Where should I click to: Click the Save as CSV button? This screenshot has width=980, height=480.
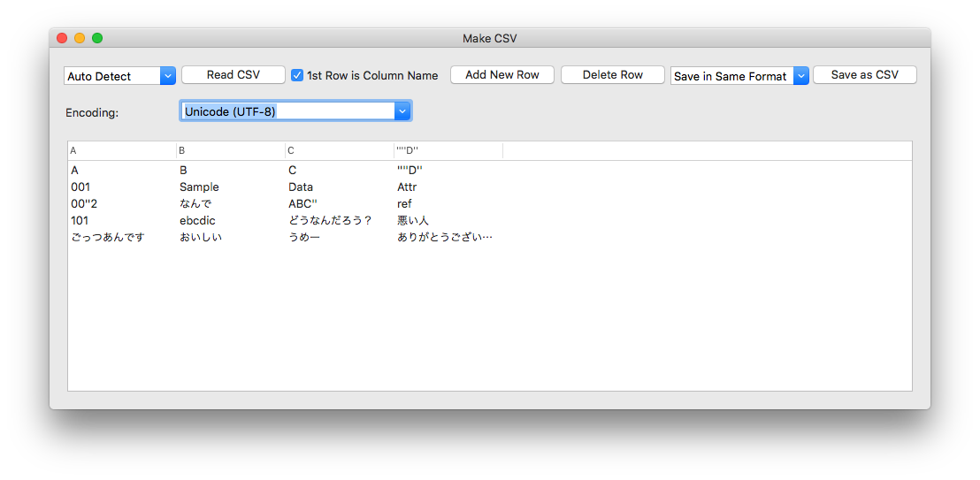(864, 75)
